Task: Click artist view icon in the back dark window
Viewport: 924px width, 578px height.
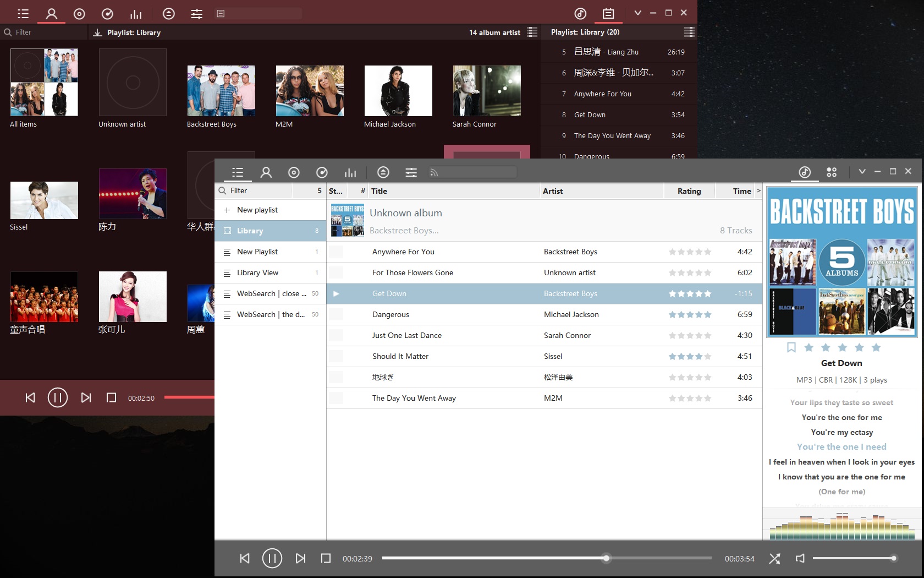Action: [x=51, y=14]
